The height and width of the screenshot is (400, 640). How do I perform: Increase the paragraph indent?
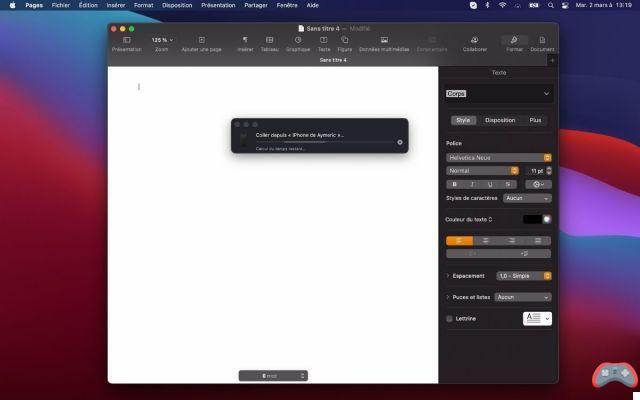click(x=525, y=254)
